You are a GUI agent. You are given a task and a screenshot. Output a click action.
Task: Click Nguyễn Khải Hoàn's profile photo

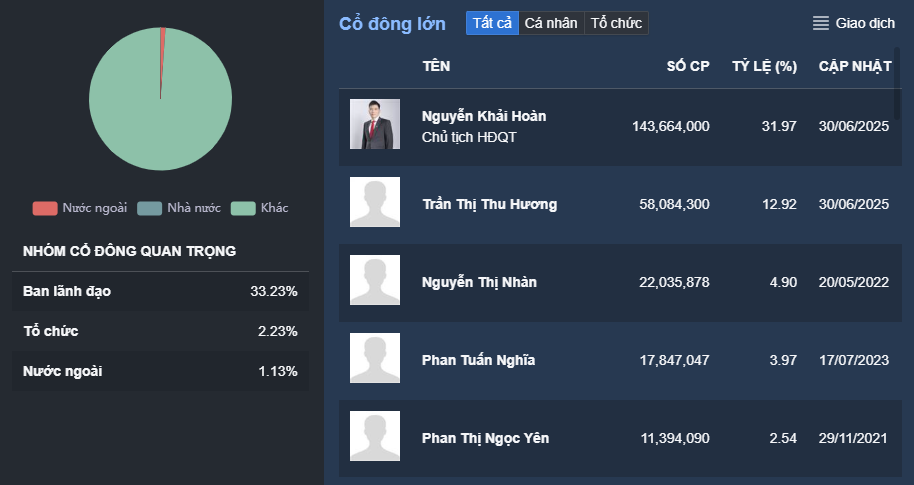(x=375, y=125)
